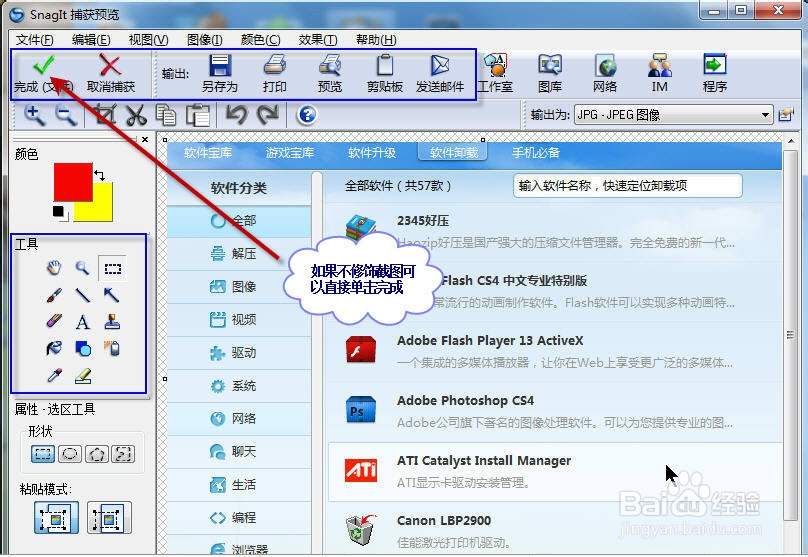808x557 pixels.
Task: Click the crop icon in toolbar
Action: click(x=105, y=115)
